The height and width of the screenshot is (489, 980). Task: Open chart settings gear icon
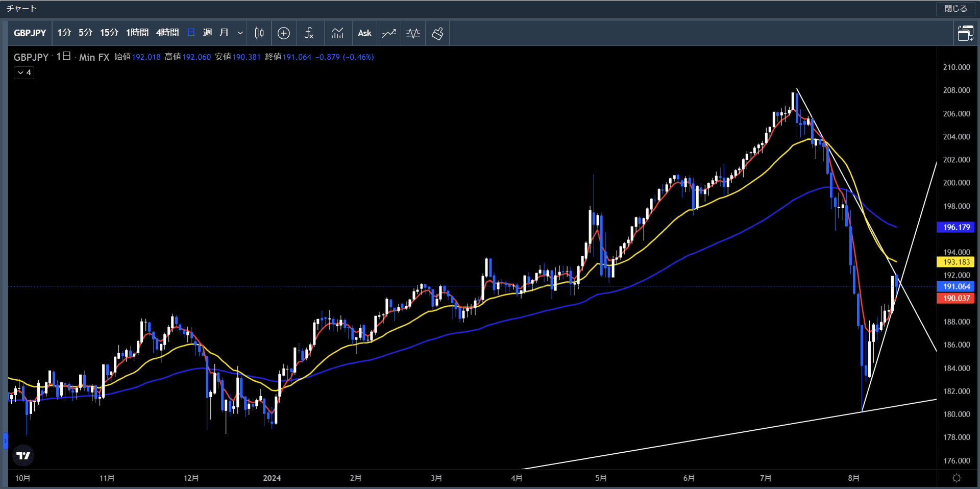[957, 478]
